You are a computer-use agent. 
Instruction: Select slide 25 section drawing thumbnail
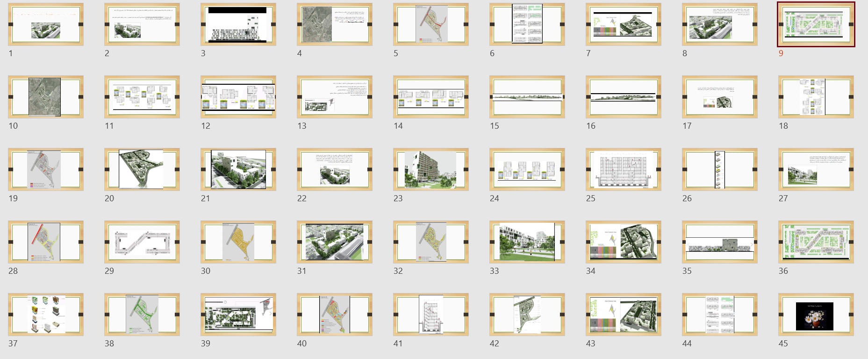point(624,169)
